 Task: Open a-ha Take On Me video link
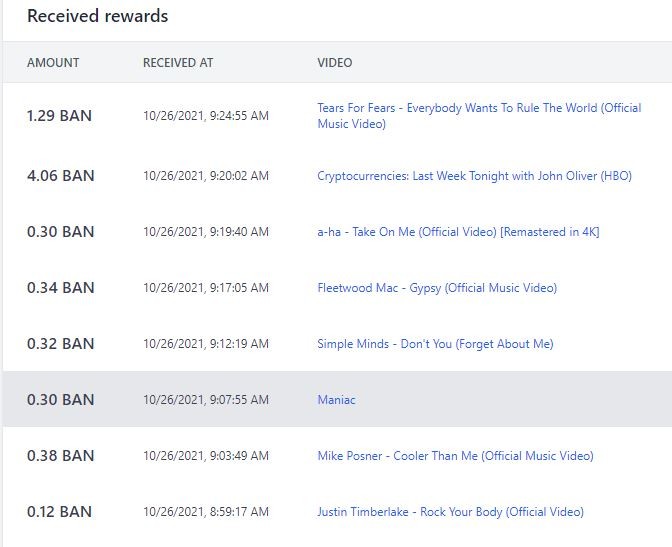coord(458,232)
